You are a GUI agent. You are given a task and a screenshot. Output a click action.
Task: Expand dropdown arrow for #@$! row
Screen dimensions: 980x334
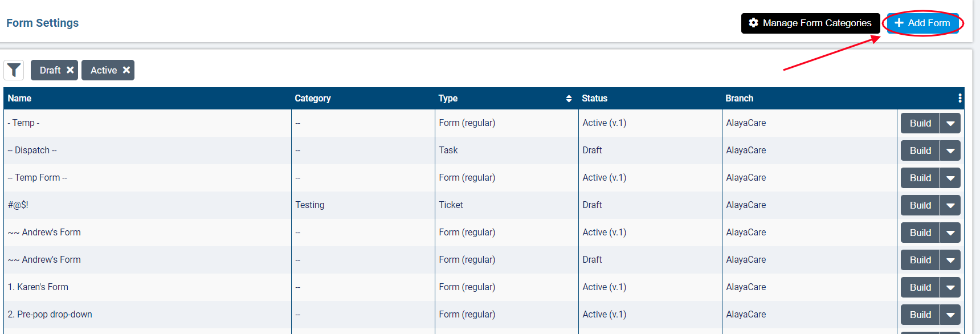[950, 205]
